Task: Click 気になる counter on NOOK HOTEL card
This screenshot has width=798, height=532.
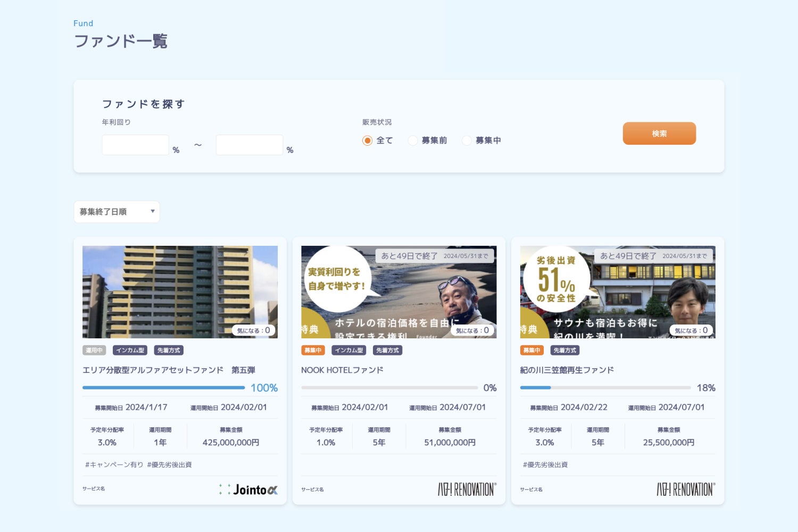Action: (472, 330)
